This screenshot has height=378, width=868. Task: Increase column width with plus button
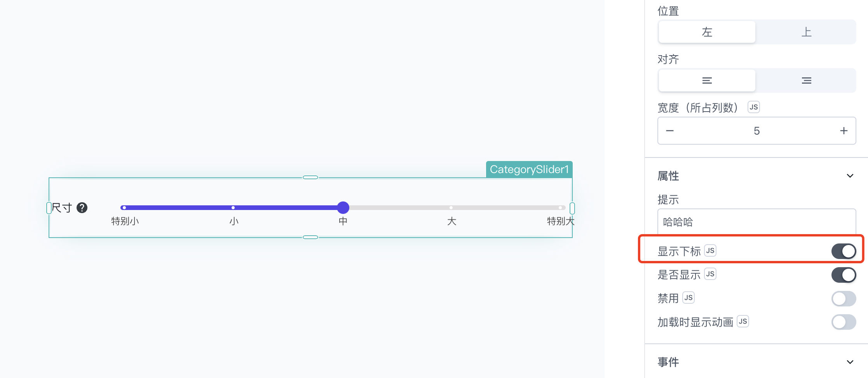click(x=844, y=131)
